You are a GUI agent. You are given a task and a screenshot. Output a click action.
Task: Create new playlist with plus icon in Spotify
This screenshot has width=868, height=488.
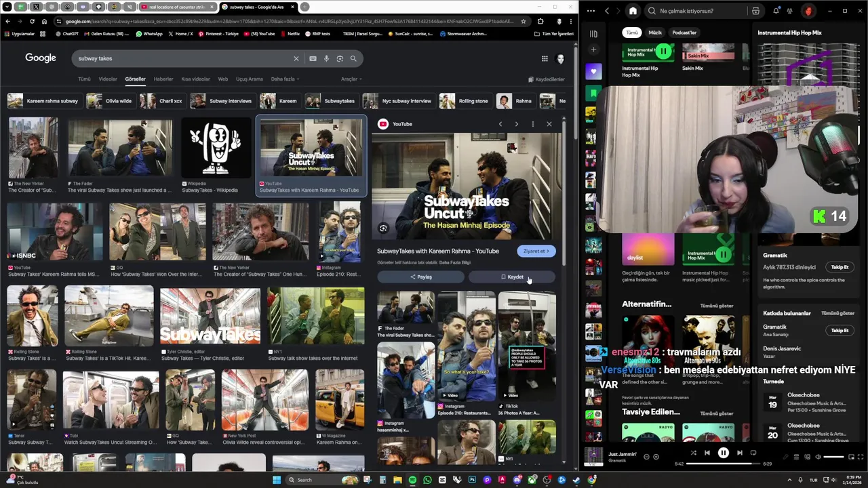click(x=593, y=49)
